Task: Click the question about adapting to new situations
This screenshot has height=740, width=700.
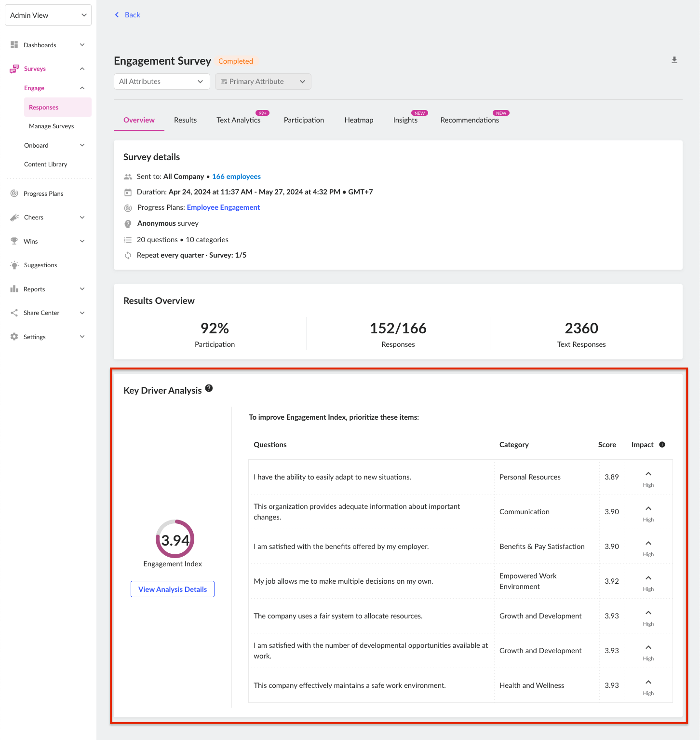Action: (333, 477)
